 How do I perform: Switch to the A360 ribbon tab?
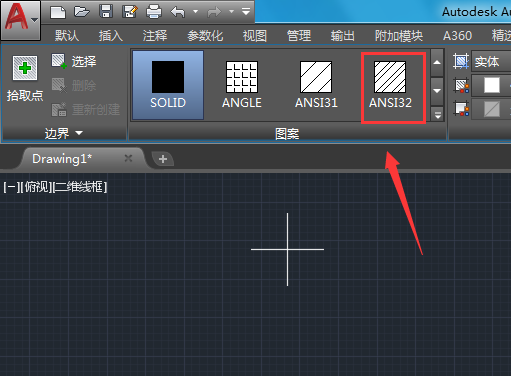pos(457,35)
